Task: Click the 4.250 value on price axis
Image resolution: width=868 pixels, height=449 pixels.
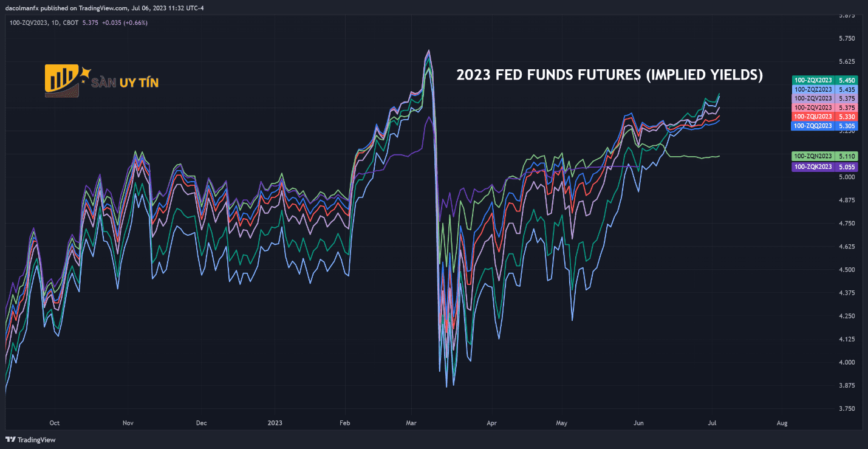Action: pyautogui.click(x=846, y=316)
